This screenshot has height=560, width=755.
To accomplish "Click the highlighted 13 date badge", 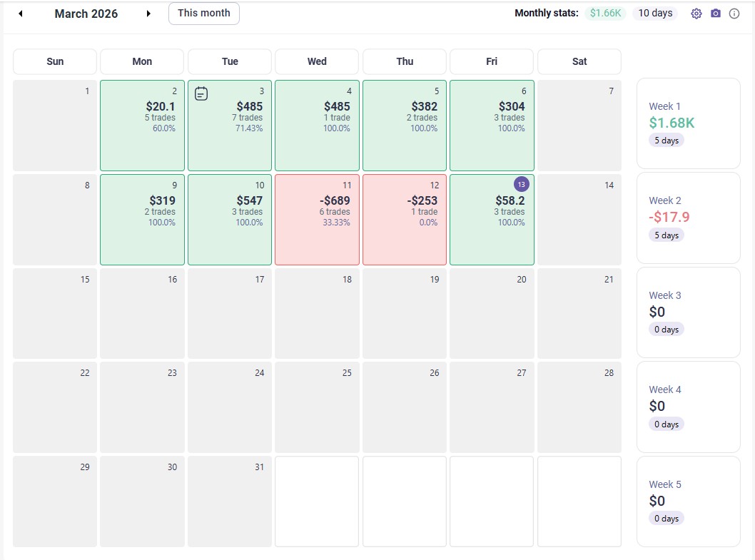I will (x=520, y=183).
